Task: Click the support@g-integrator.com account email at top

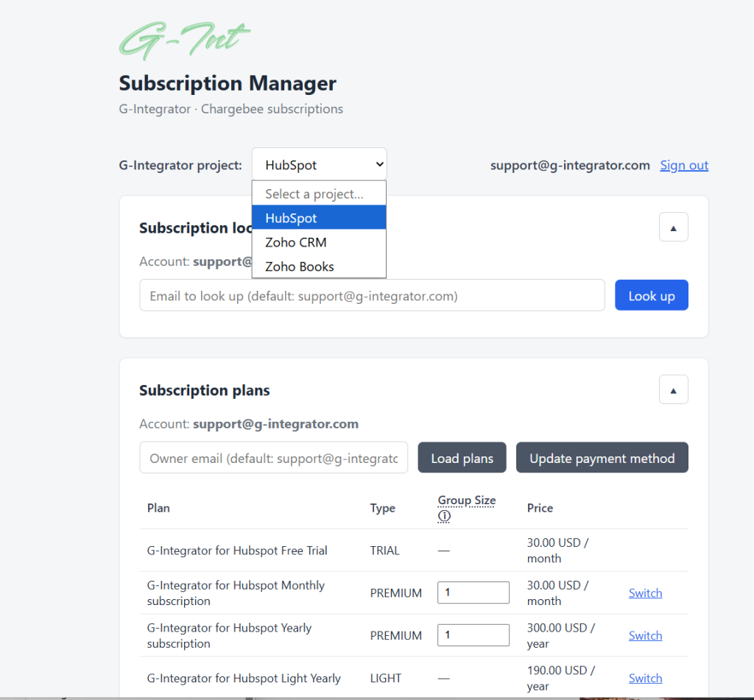Action: pyautogui.click(x=570, y=166)
